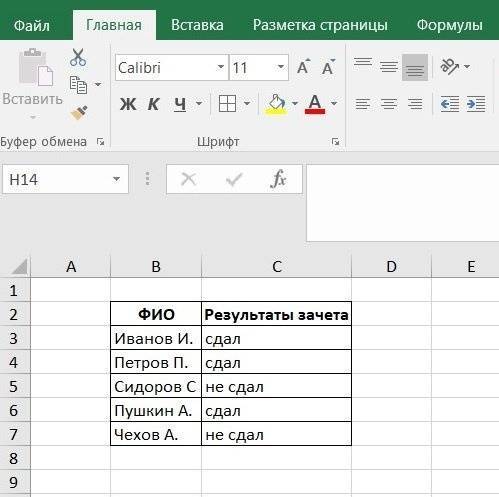499x497 pixels.
Task: Apply cell borders button
Action: pyautogui.click(x=227, y=103)
